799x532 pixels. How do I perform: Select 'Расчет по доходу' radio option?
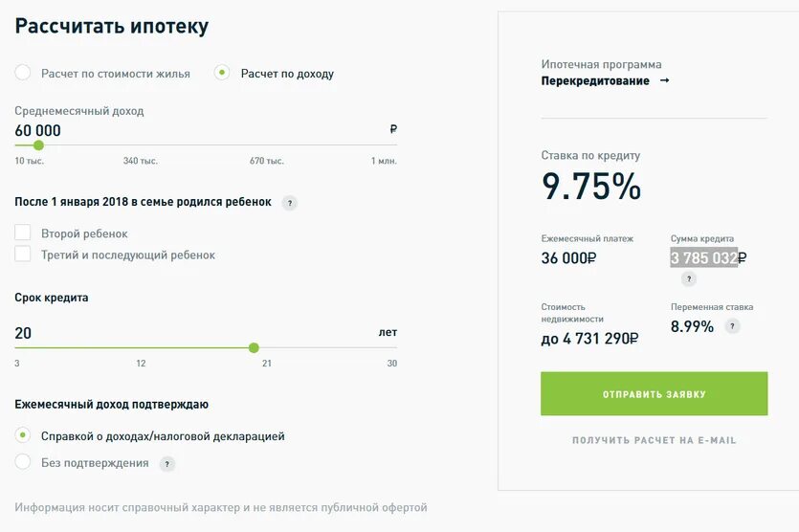pos(222,73)
